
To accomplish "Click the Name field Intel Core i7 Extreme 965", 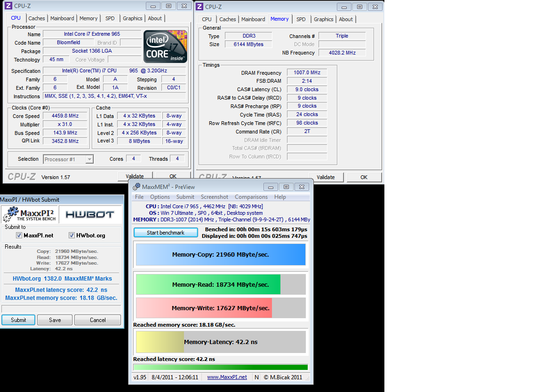I will pyautogui.click(x=92, y=34).
